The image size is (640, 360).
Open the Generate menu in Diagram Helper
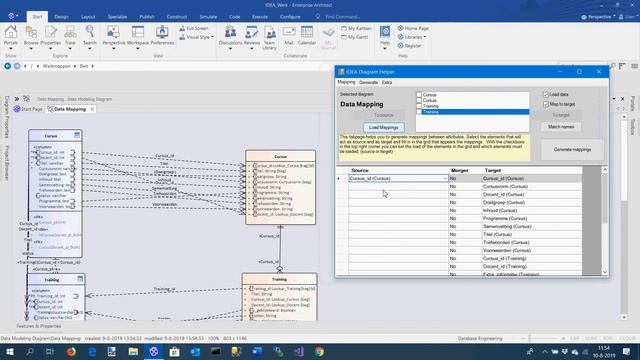click(x=368, y=82)
